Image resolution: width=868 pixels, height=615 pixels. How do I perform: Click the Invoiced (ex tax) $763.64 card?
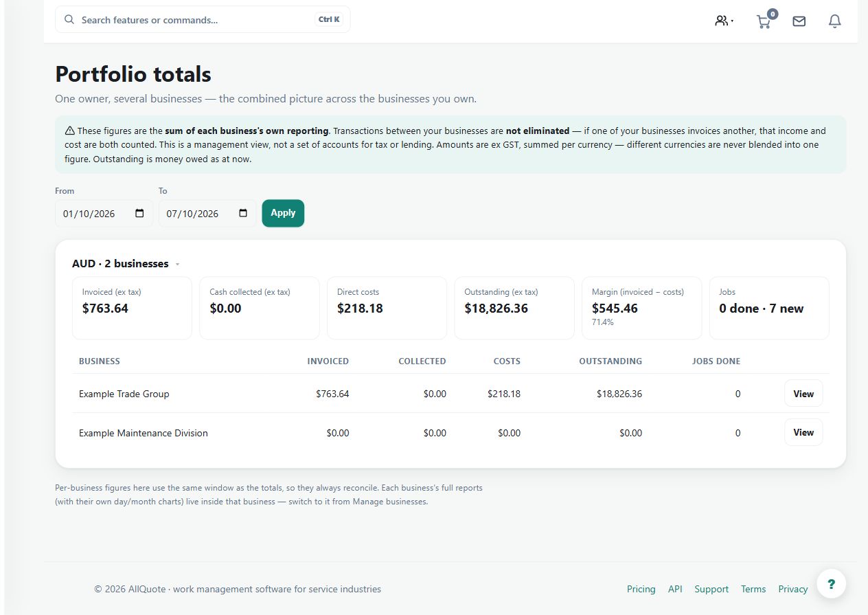click(132, 308)
